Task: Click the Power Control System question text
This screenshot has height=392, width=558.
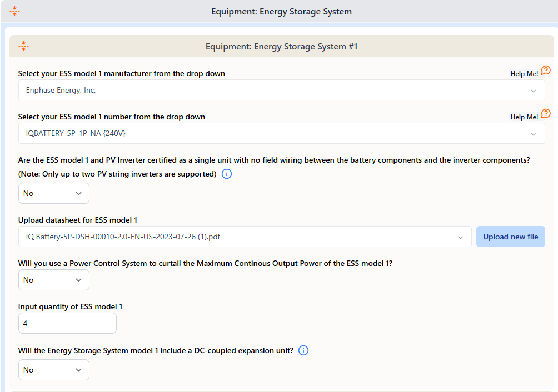Action: [205, 263]
